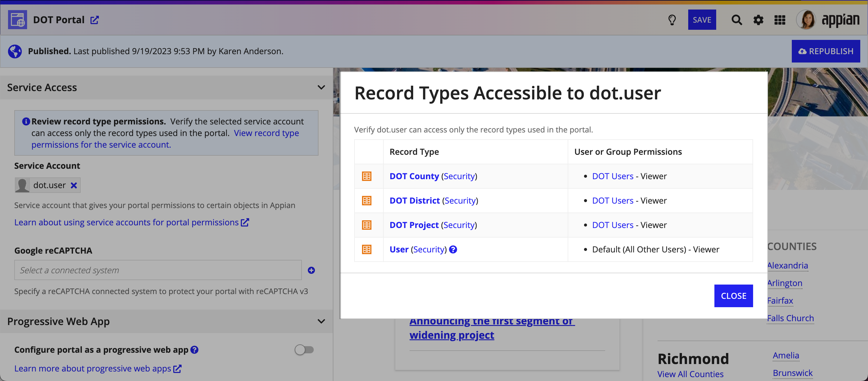Click the SAVE button
The image size is (868, 381).
[702, 20]
